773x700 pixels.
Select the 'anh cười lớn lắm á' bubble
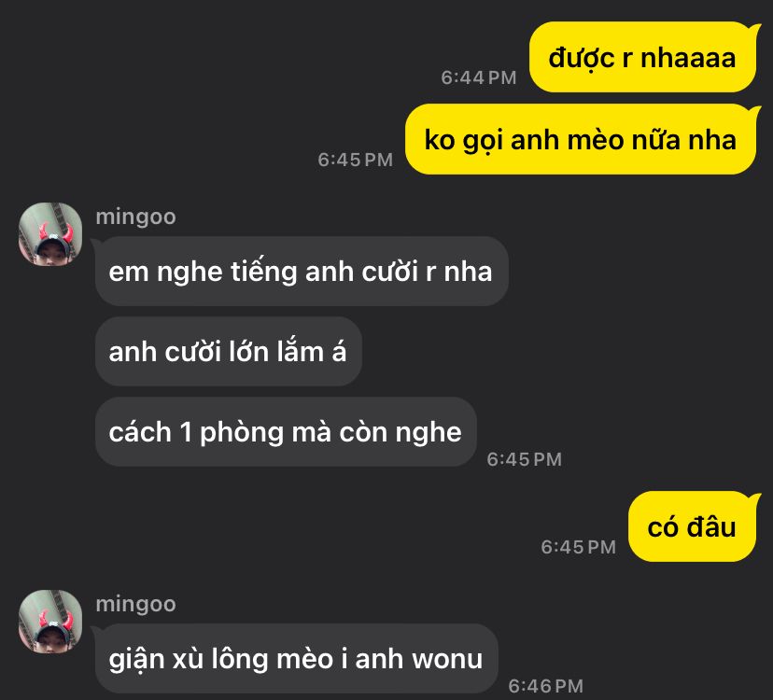tap(229, 352)
